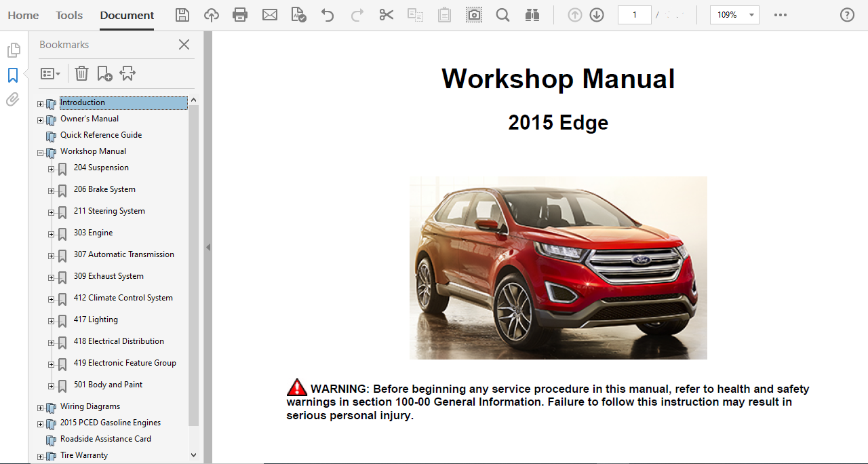Click the Add new bookmark icon
The width and height of the screenshot is (868, 464).
(x=104, y=73)
